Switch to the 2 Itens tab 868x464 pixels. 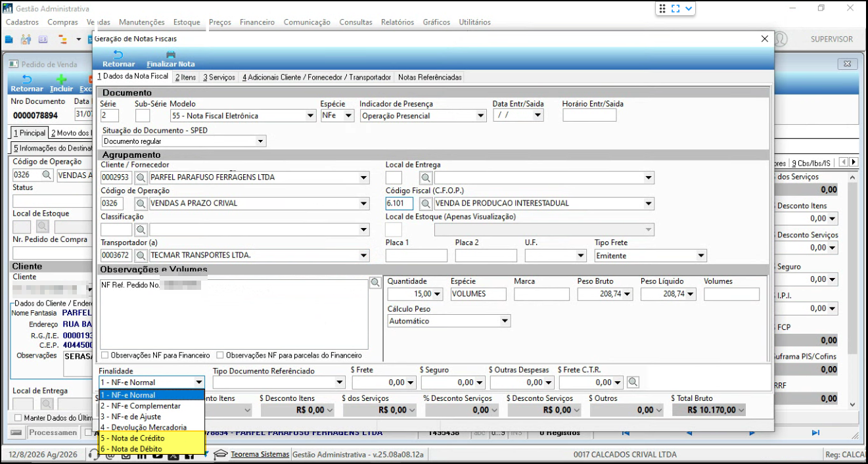(x=186, y=78)
